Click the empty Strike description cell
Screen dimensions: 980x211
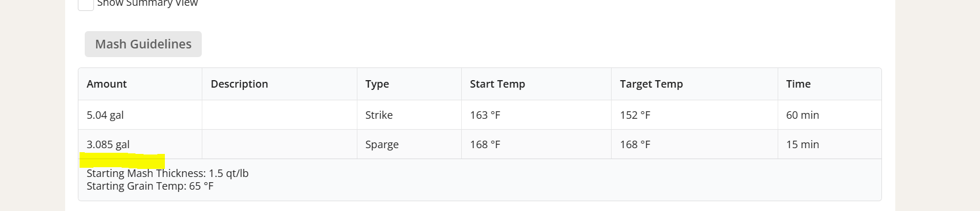[280, 115]
